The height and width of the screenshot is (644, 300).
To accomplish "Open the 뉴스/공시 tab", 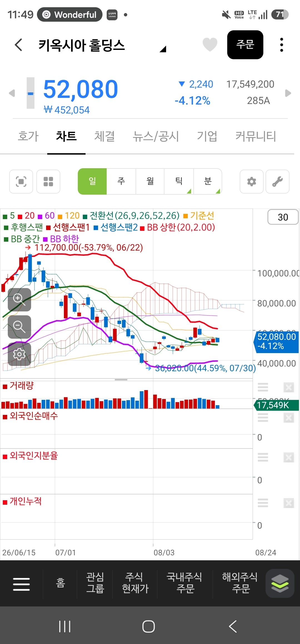I will tap(156, 136).
